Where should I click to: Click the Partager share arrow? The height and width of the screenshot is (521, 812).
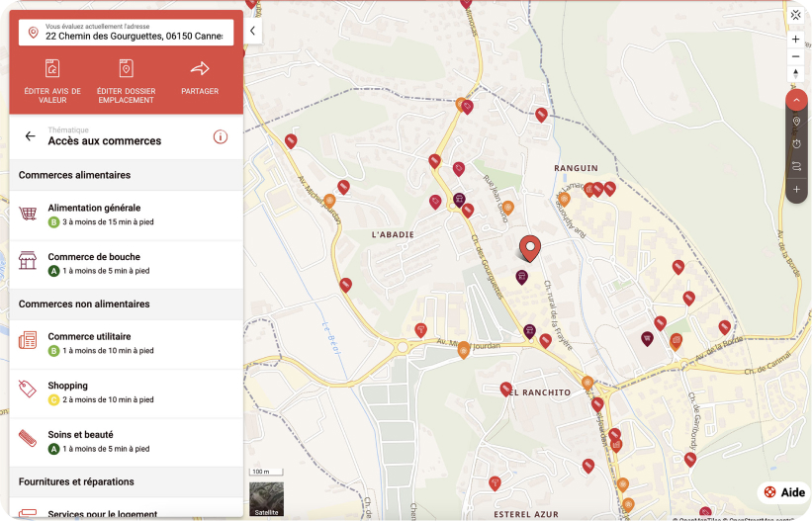pos(200,68)
